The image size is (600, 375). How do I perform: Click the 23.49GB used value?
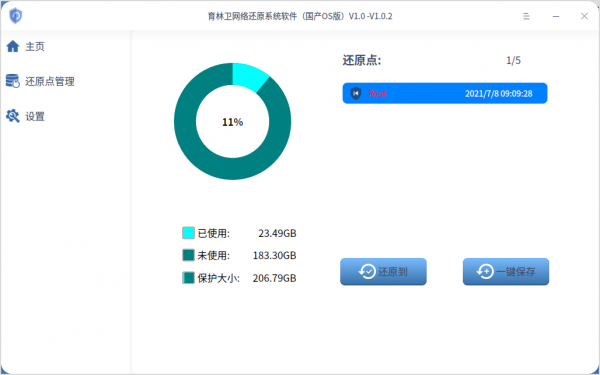coord(277,233)
